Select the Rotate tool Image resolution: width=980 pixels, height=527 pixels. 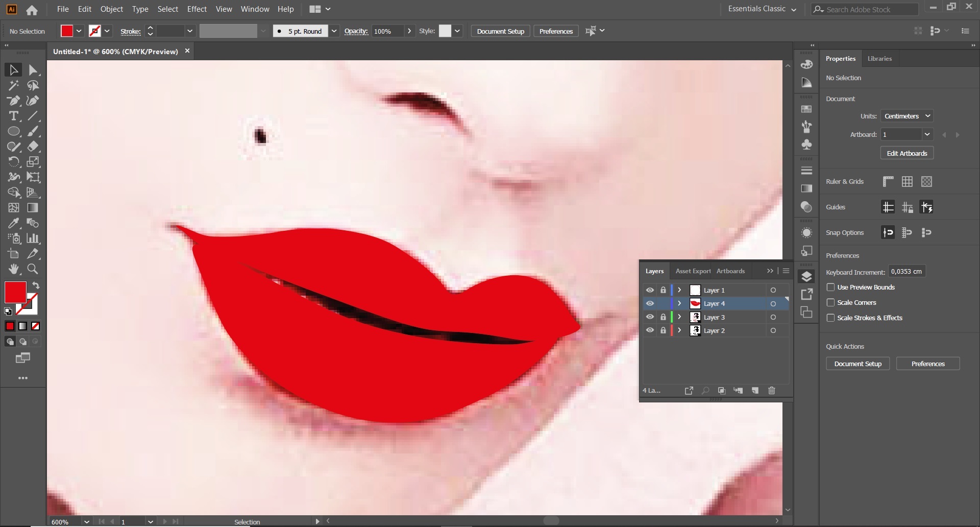pos(14,162)
